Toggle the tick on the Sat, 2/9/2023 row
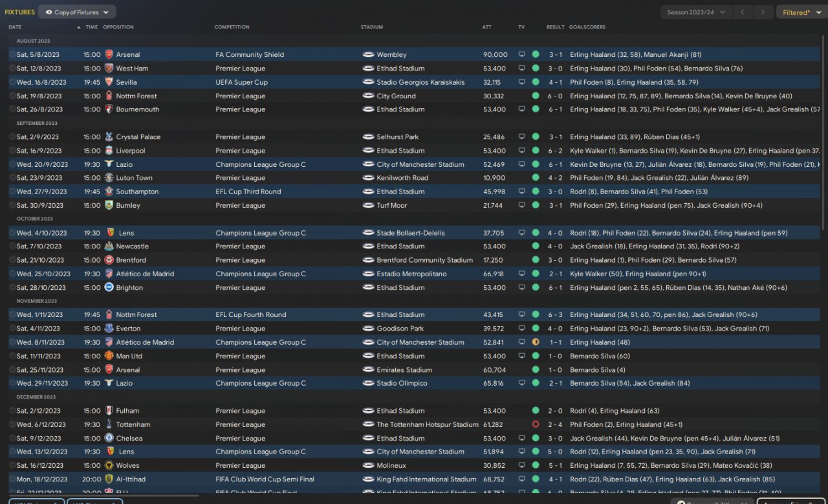 click(x=12, y=137)
